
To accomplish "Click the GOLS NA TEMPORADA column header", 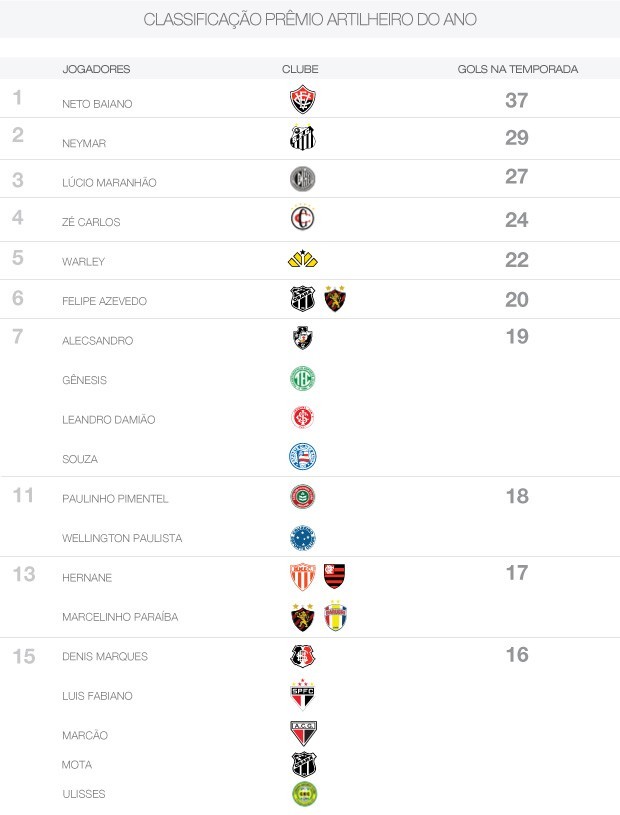I will [517, 69].
